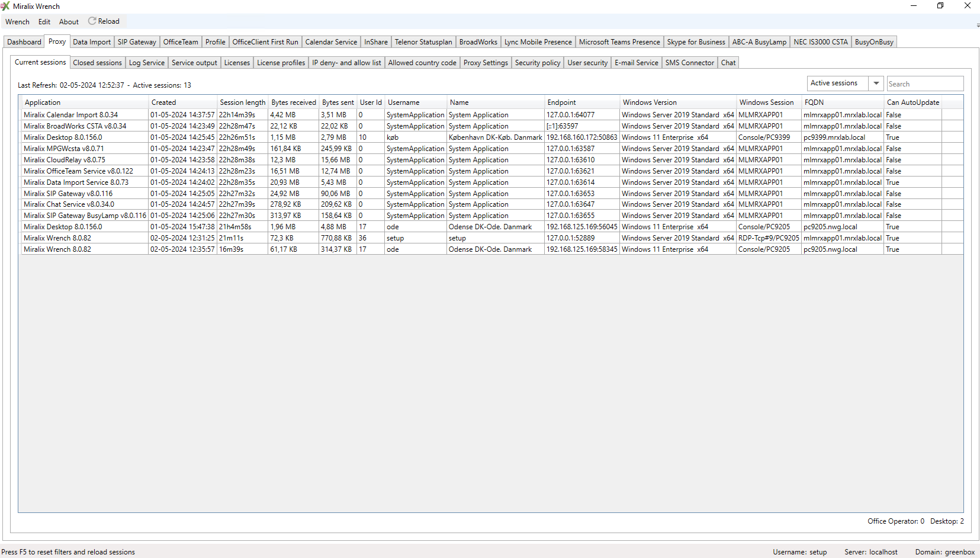
Task: Select Miralix BroadWorks CSTA v8.0.34 row
Action: point(490,126)
